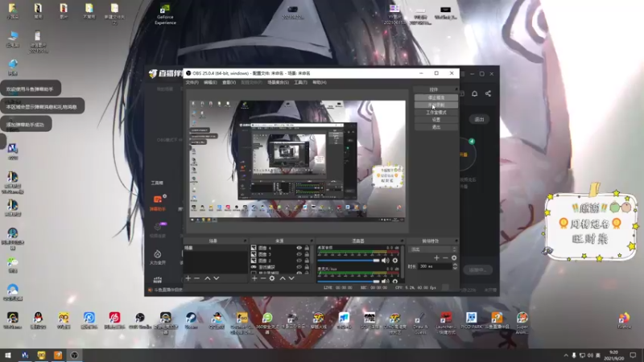
Task: Move scene down in Scenes dock
Action: (216, 278)
